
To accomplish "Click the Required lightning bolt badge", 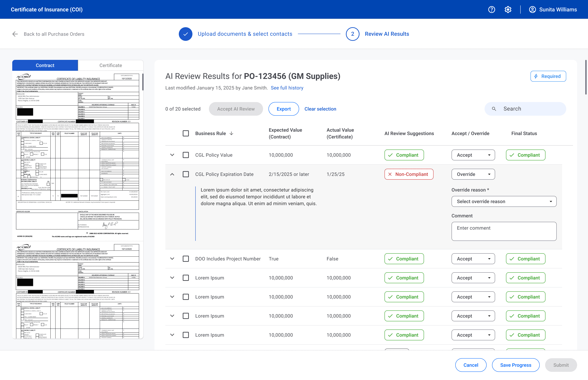I will 548,76.
